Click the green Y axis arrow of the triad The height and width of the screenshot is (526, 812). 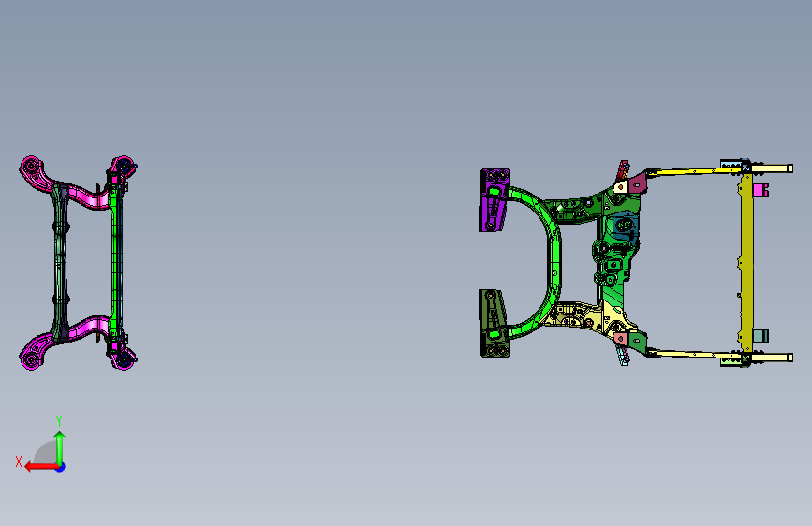click(x=60, y=447)
